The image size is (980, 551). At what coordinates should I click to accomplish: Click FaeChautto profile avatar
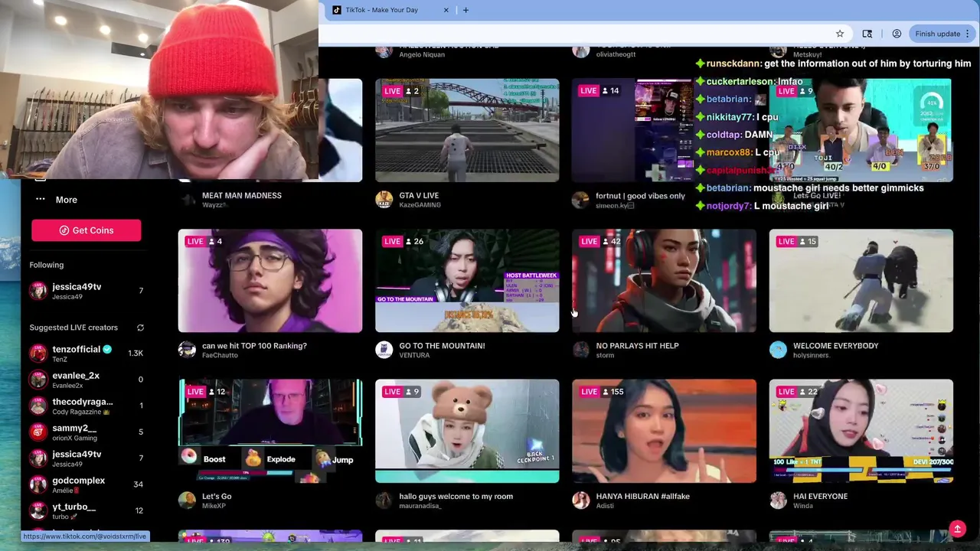coord(187,350)
